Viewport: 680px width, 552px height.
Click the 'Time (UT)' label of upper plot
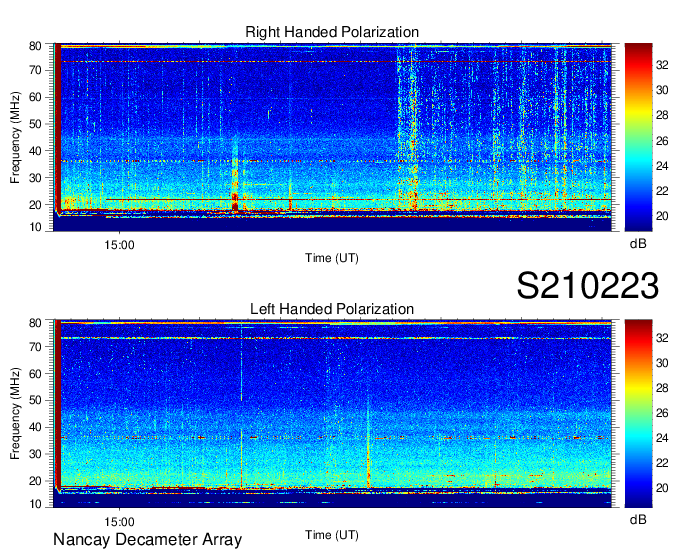(x=332, y=258)
